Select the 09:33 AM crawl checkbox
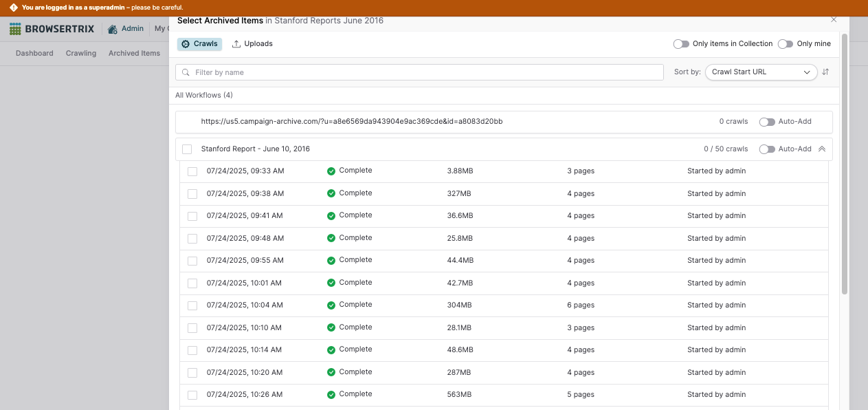Viewport: 868px width, 410px height. (x=192, y=171)
